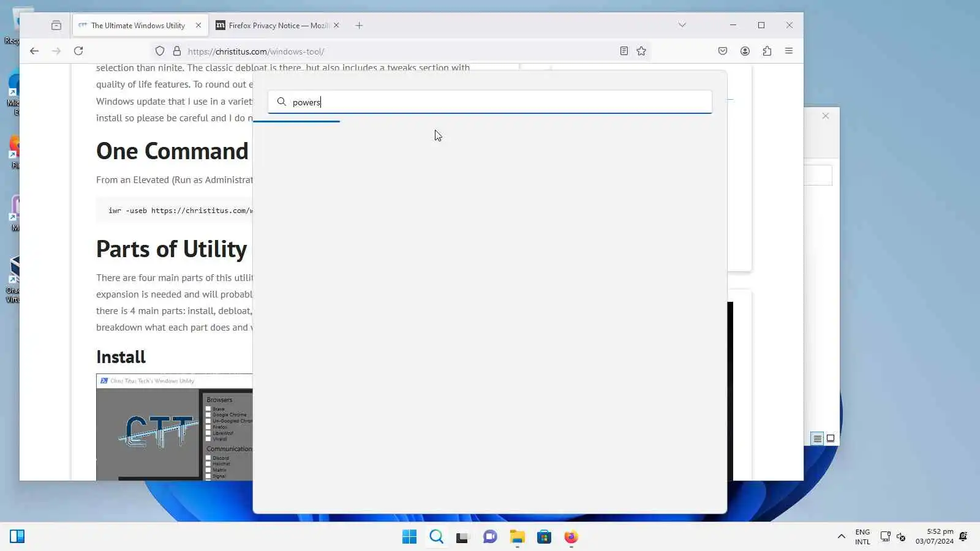Open the Firefox application menu

[x=789, y=51]
